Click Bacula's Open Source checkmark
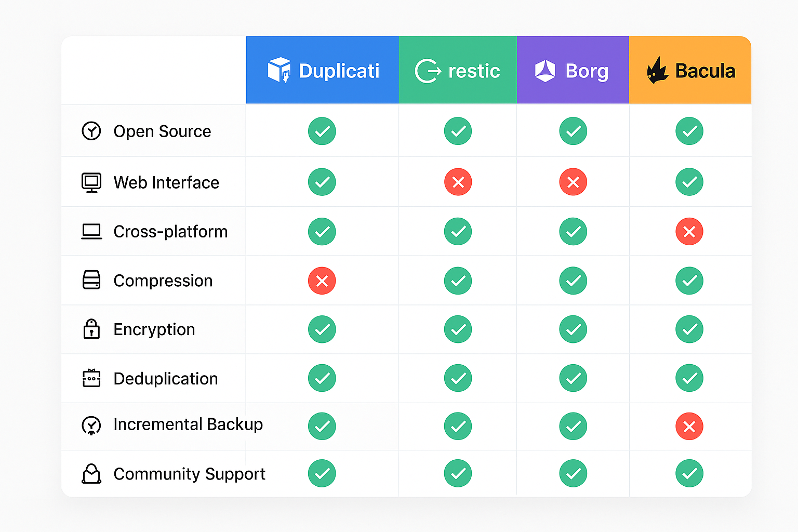Image resolution: width=798 pixels, height=532 pixels. 689,131
